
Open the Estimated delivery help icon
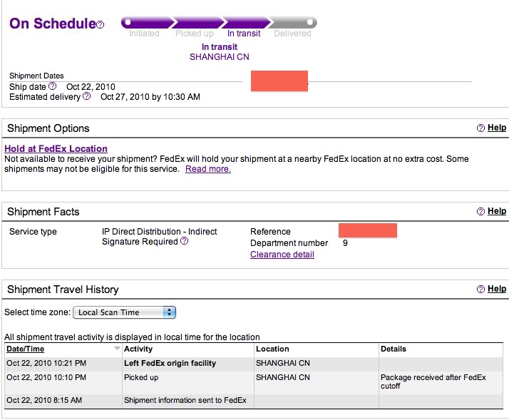87,96
